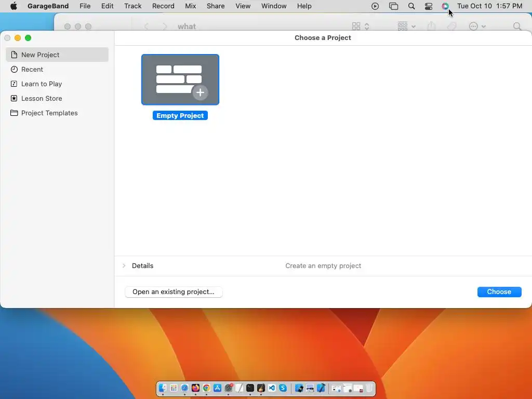Open the Record menu

pyautogui.click(x=163, y=6)
